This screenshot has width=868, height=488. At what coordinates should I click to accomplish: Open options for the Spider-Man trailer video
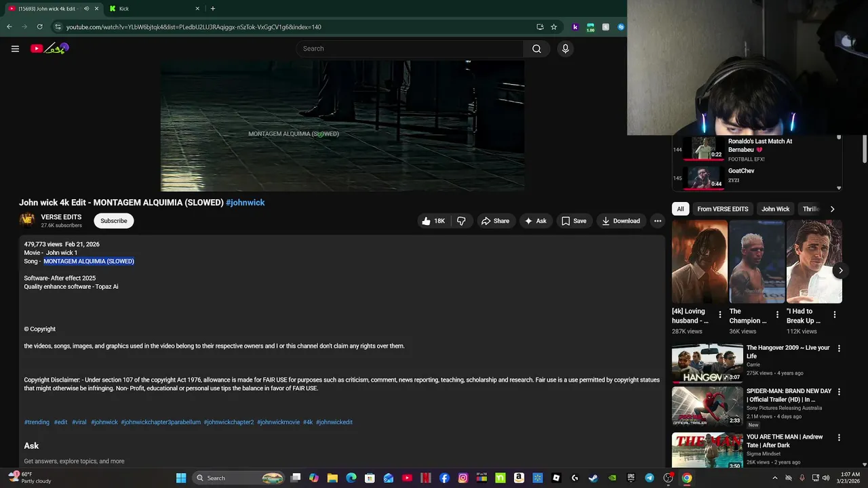[x=839, y=392]
